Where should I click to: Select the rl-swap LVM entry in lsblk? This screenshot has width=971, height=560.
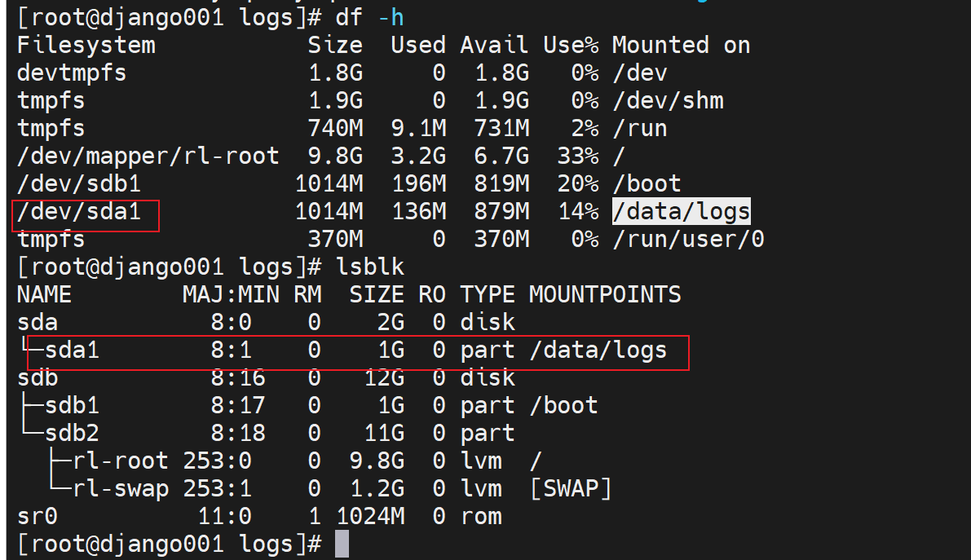(120, 489)
